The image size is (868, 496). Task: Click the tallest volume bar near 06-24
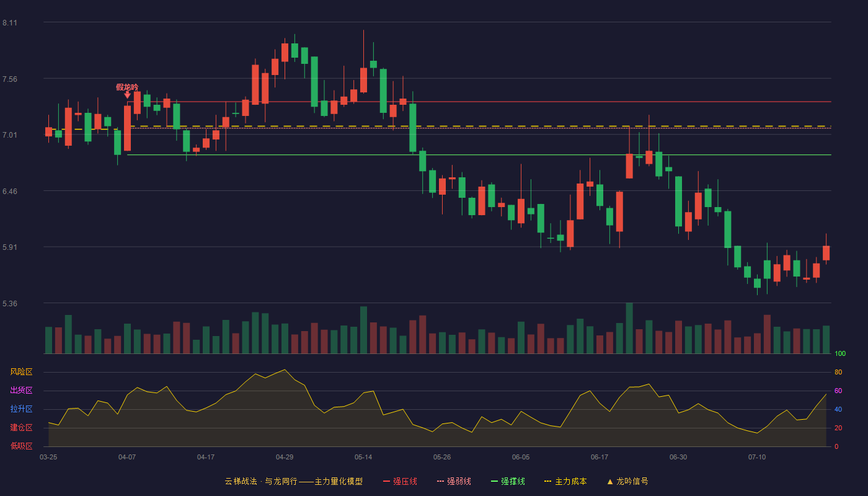point(629,328)
